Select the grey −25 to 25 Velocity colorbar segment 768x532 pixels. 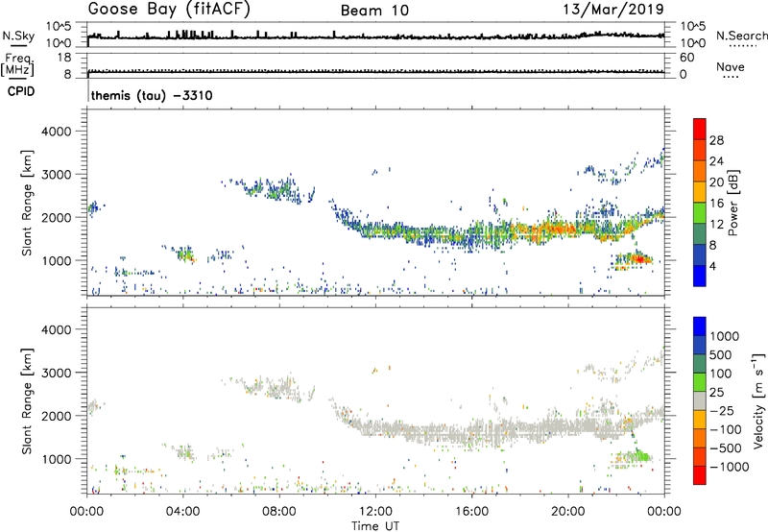pyautogui.click(x=700, y=400)
